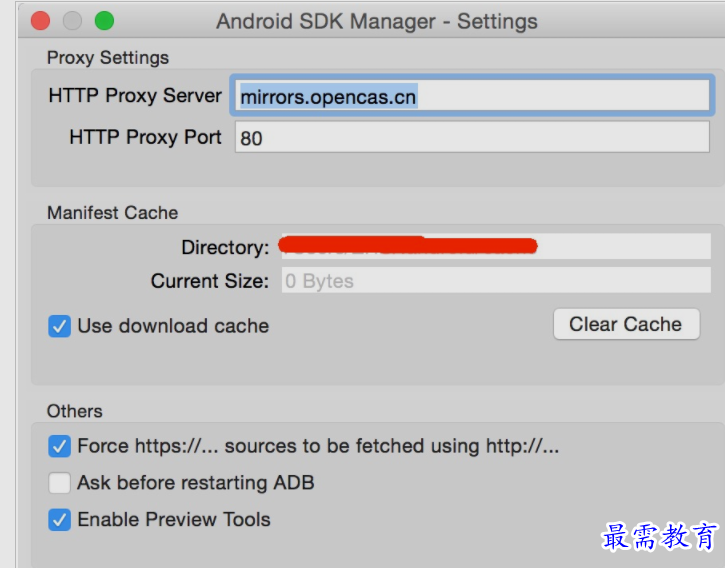
Task: Click the green zoom window button
Action: pos(104,21)
